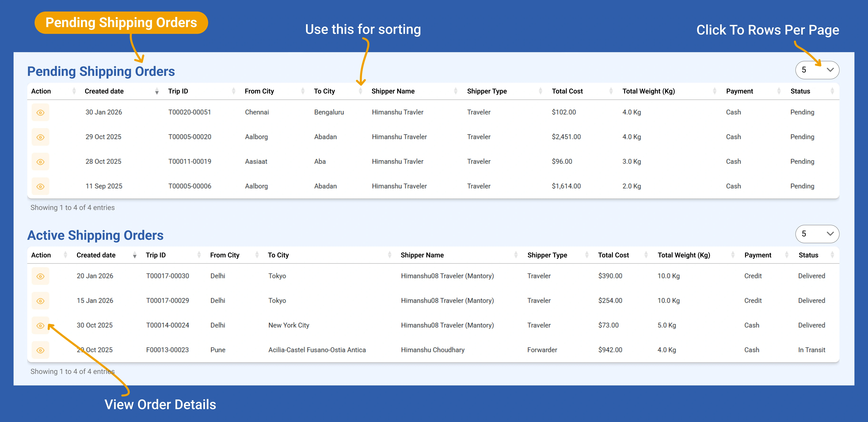This screenshot has width=868, height=422.
Task: Click the 5.0 Kg weight cell
Action: (666, 325)
